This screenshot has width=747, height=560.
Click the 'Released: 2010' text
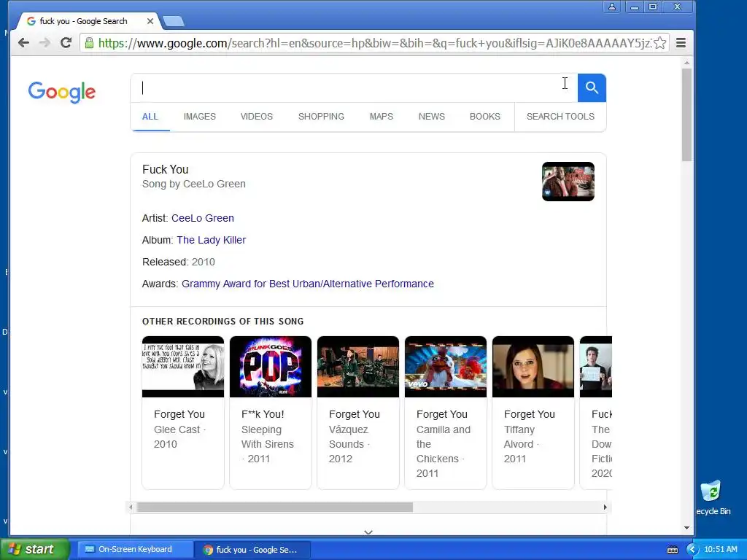tap(179, 262)
